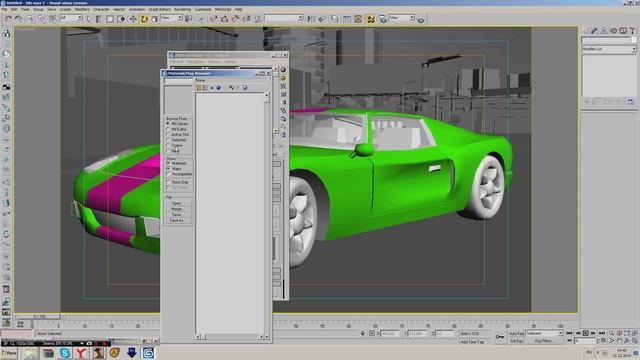
Task: Toggle Background checker in Material Editor
Action: (283, 86)
